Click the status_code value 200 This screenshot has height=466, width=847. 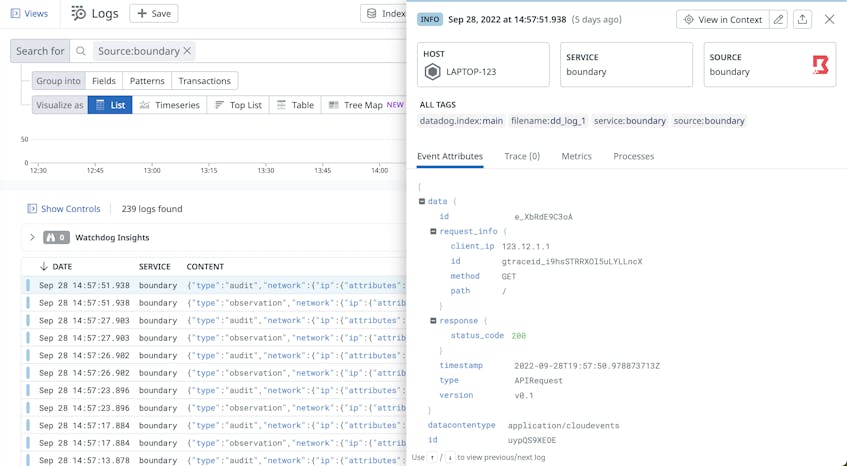pyautogui.click(x=519, y=336)
